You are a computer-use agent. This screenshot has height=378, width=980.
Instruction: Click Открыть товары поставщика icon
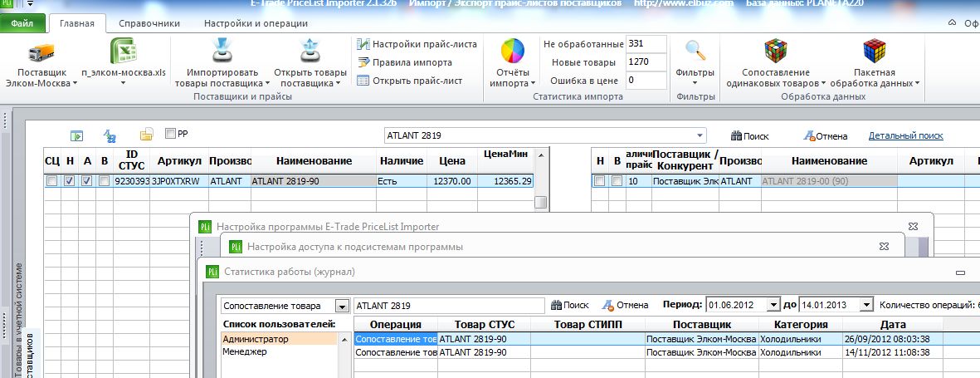310,51
